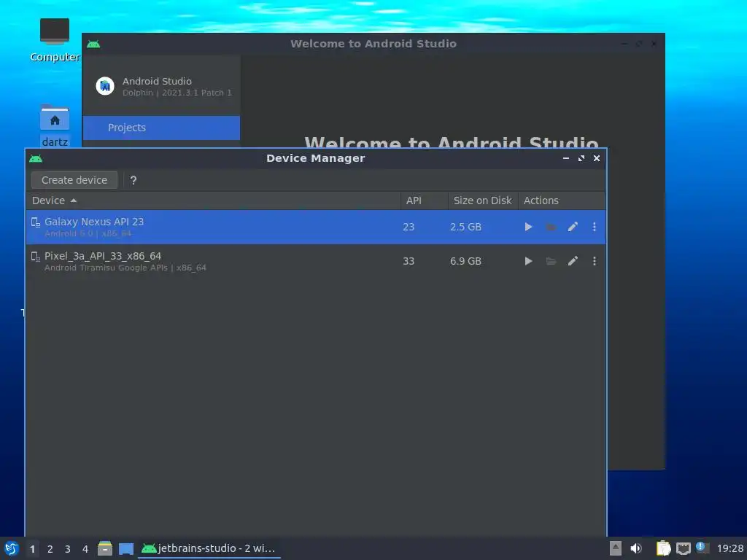This screenshot has height=560, width=747.
Task: Open the file manager taskbar icon
Action: pyautogui.click(x=105, y=548)
